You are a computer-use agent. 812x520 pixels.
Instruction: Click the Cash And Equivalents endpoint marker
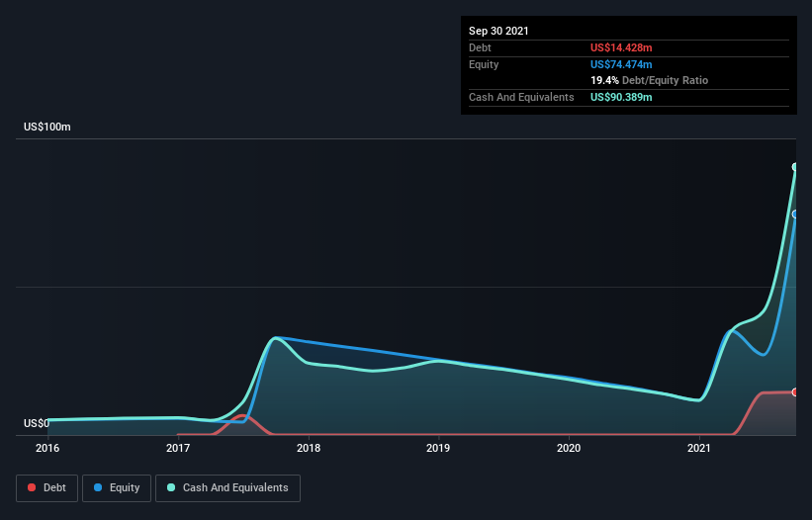[x=795, y=167]
